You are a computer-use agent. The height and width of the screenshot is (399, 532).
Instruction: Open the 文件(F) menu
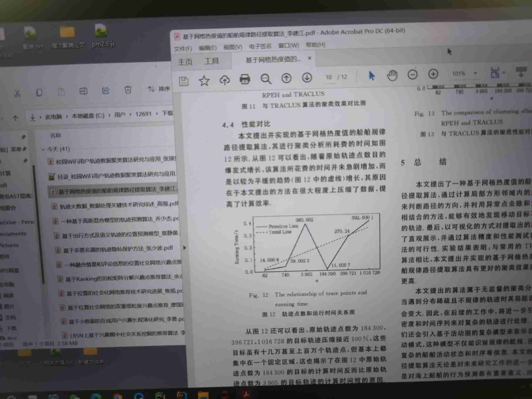[183, 49]
